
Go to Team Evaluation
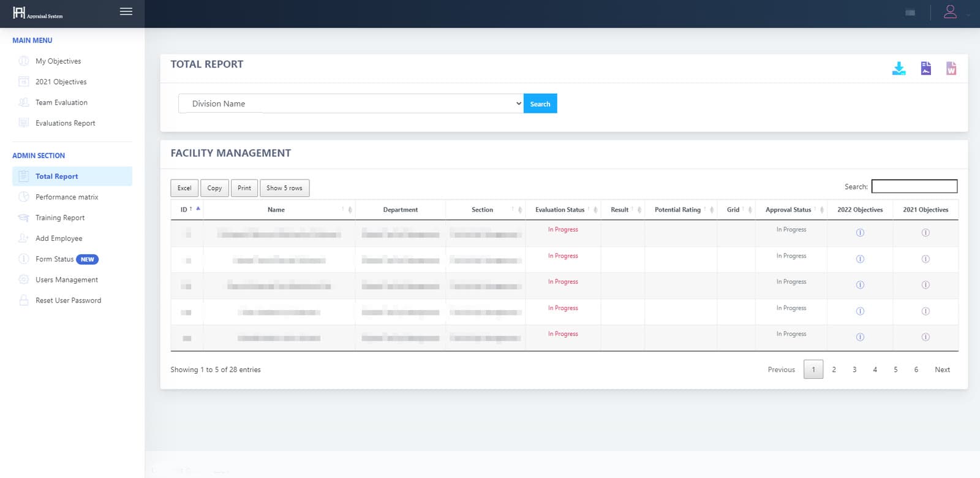click(x=72, y=102)
